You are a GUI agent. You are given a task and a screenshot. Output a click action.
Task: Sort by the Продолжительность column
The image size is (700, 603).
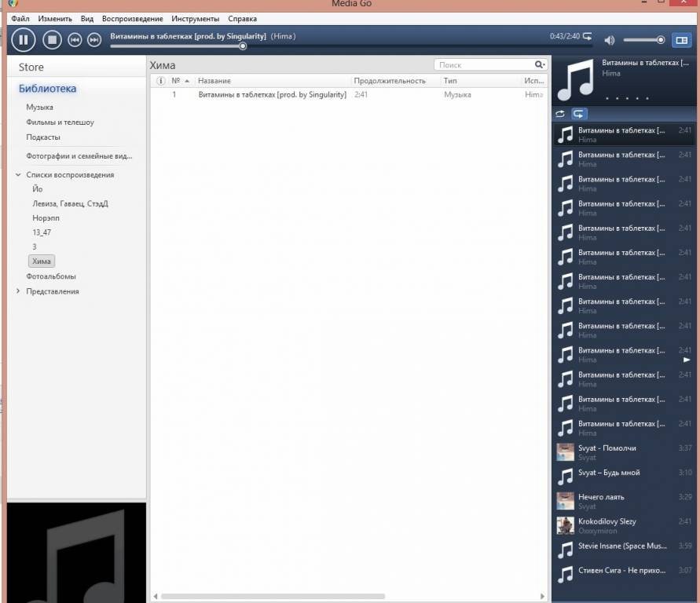pos(390,81)
